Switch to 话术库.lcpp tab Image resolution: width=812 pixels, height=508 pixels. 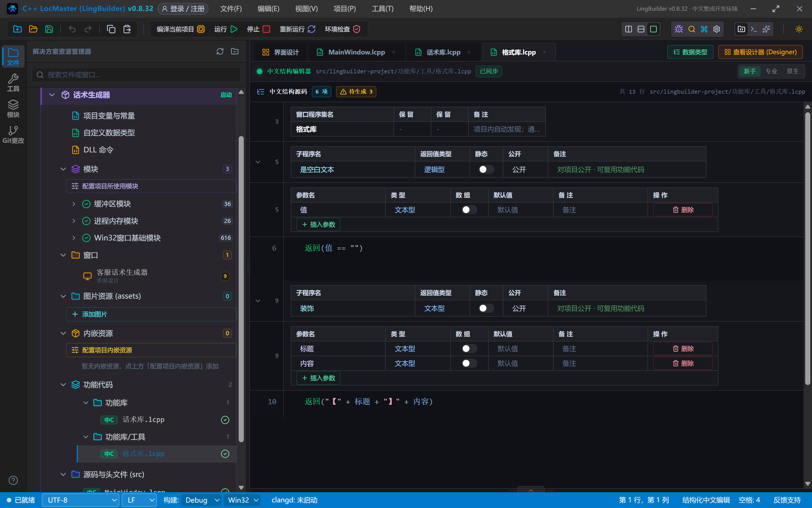pyautogui.click(x=443, y=52)
